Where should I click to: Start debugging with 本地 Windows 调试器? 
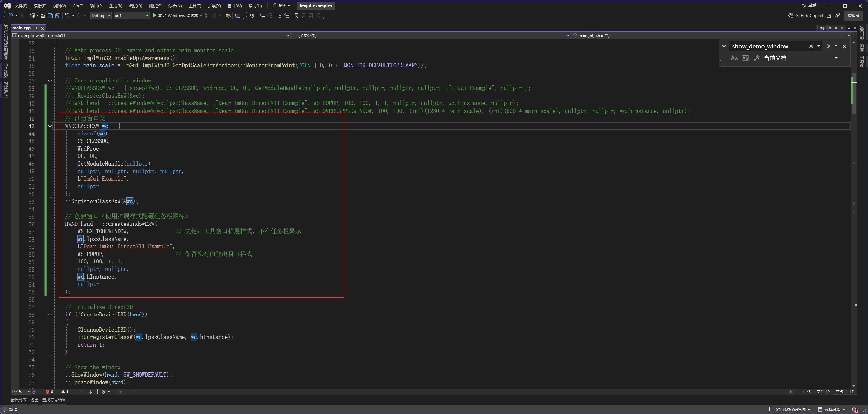[x=175, y=15]
